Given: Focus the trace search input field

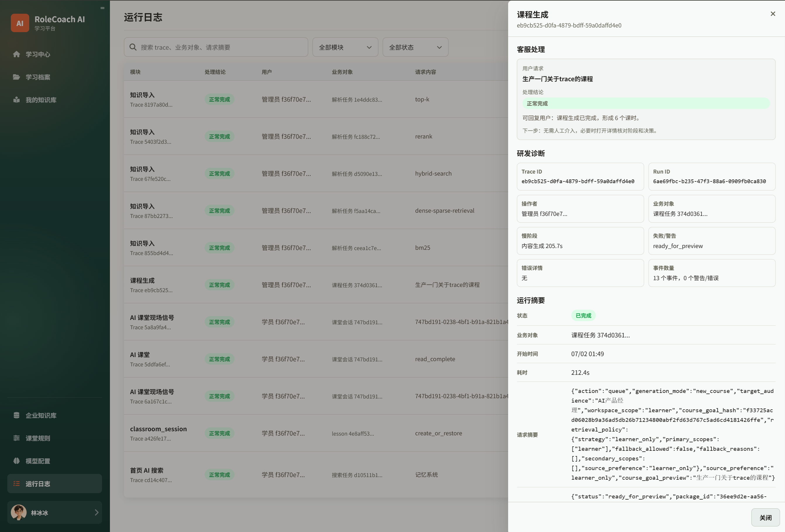Looking at the screenshot, I should (x=216, y=47).
